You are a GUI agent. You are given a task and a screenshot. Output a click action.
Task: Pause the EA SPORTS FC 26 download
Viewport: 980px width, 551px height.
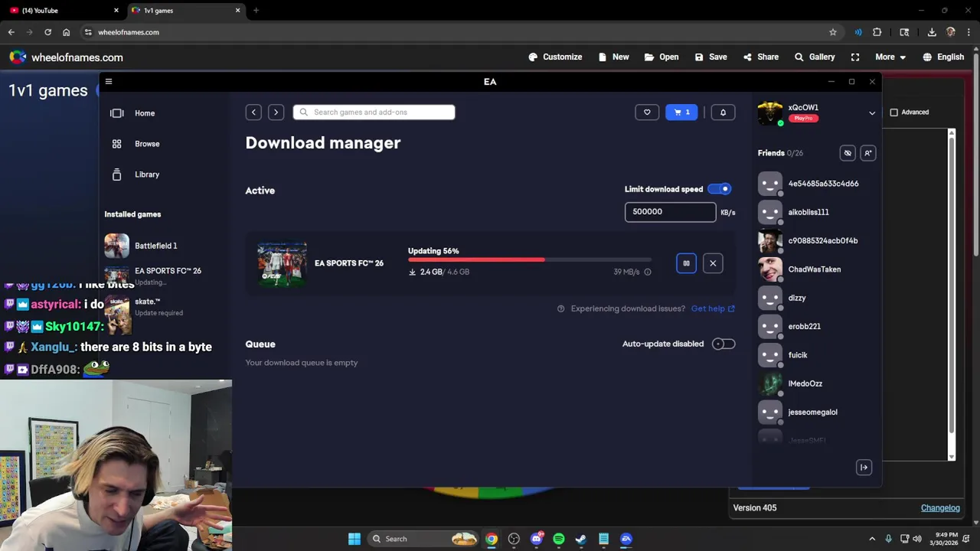pyautogui.click(x=686, y=263)
